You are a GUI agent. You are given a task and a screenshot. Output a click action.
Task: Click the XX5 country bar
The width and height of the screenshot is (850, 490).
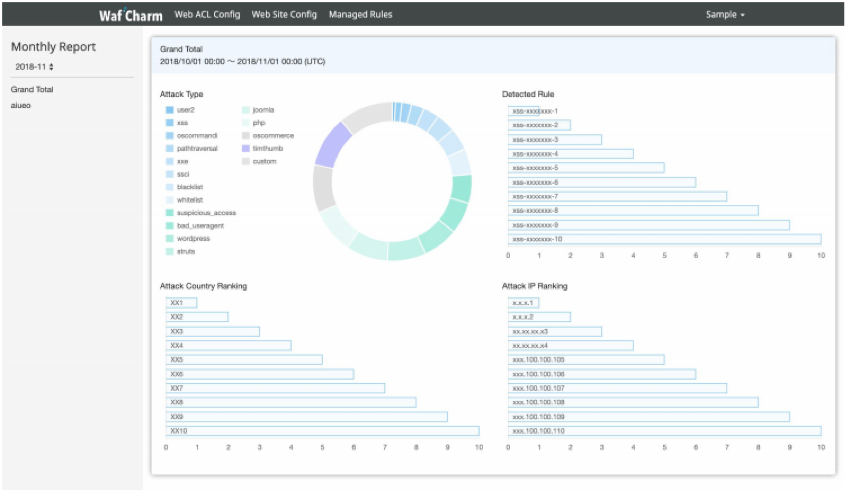tap(244, 360)
